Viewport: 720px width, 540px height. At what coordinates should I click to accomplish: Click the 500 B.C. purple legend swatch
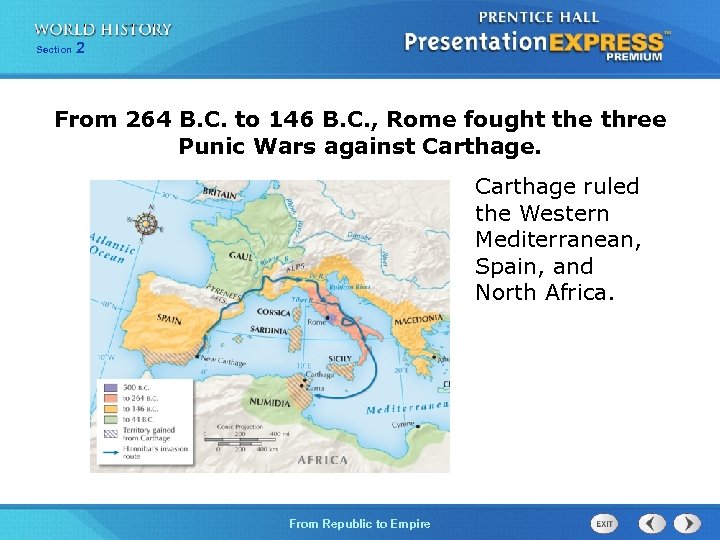(111, 388)
